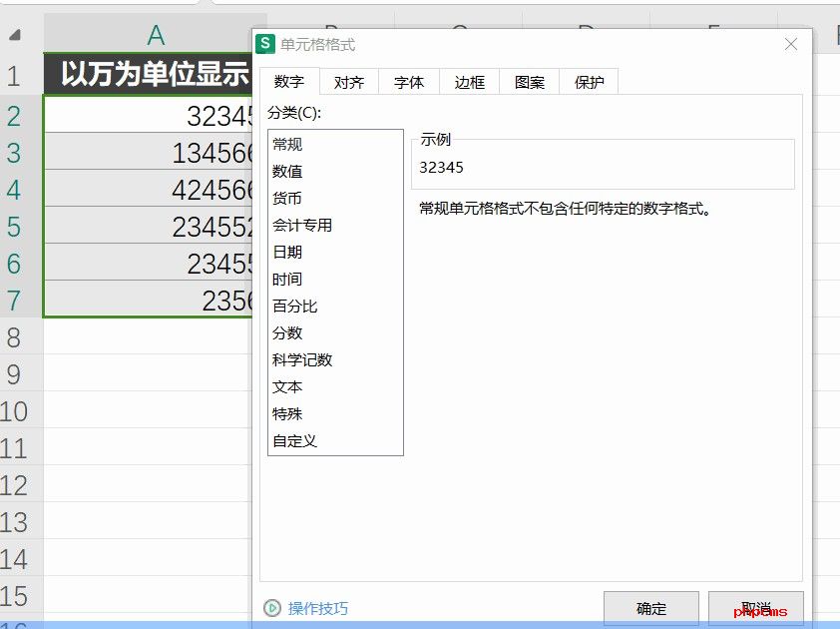Select row 3 header
Viewport: 840px width, 629px height.
[21, 153]
